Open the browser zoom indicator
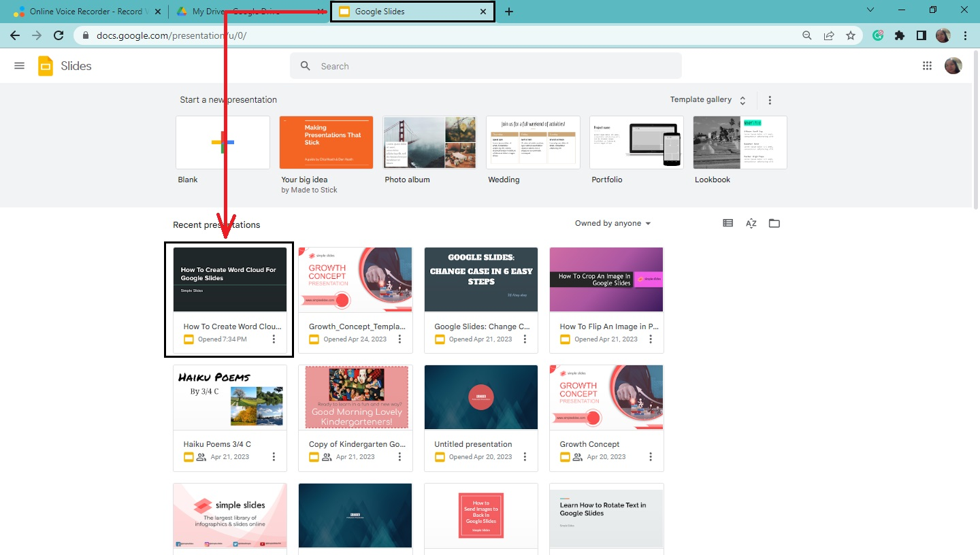The image size is (980, 555). pos(807,35)
